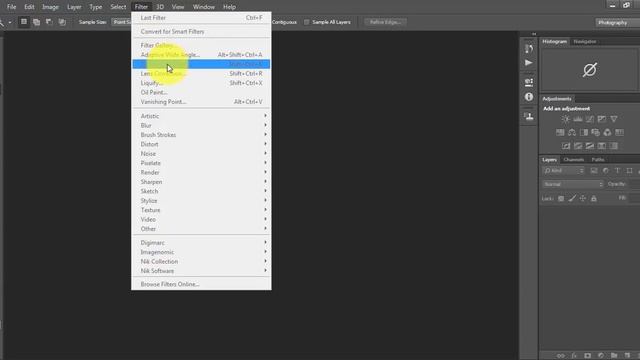
Task: Open the Clone Source stamp panel icon
Action: point(529,116)
